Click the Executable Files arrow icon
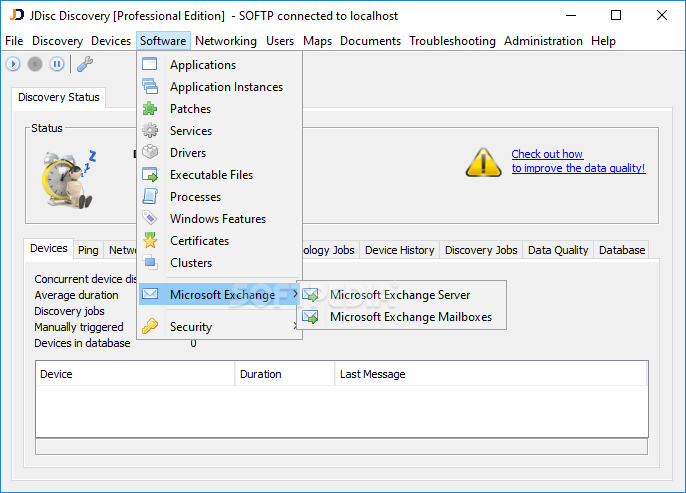This screenshot has width=686, height=493. (x=150, y=175)
